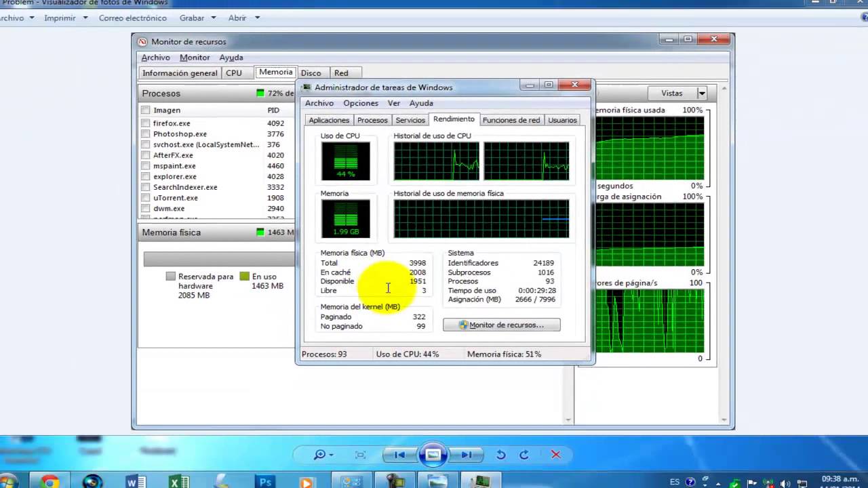868x488 pixels.
Task: Click the Windows Start orb
Action: (x=8, y=481)
